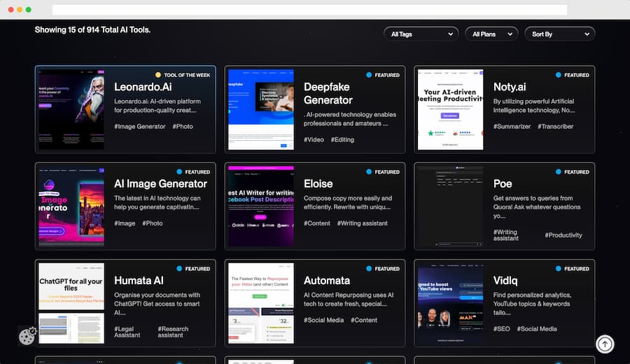Viewport: 630px width, 364px height.
Task: Click the Poe description about Quora
Action: coord(537,207)
